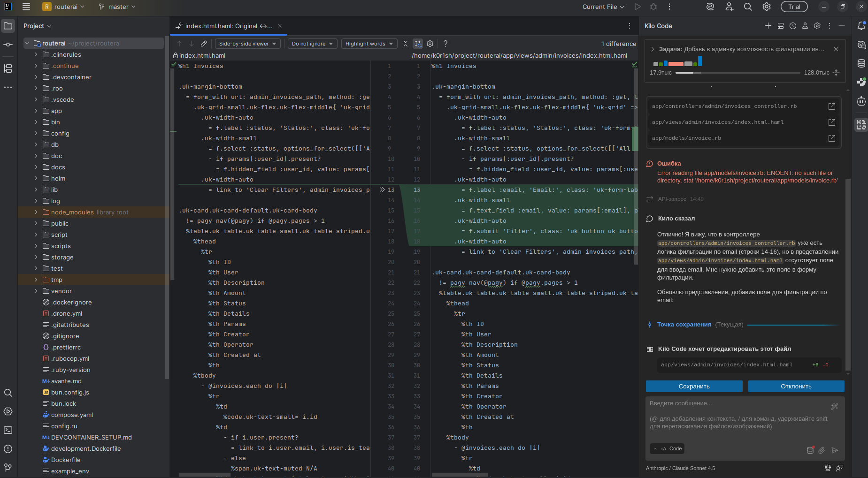Attach a file in the Kilo Code chat
The width and height of the screenshot is (868, 478).
pos(822,450)
